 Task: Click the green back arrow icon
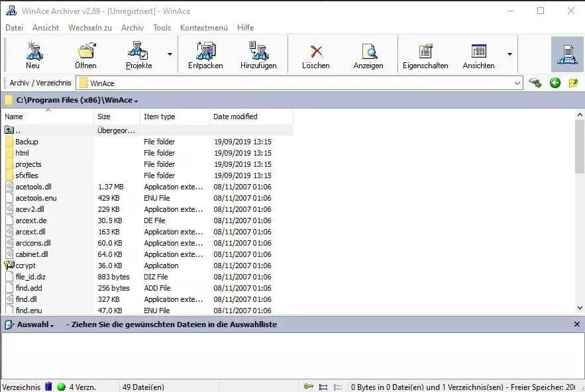[555, 83]
